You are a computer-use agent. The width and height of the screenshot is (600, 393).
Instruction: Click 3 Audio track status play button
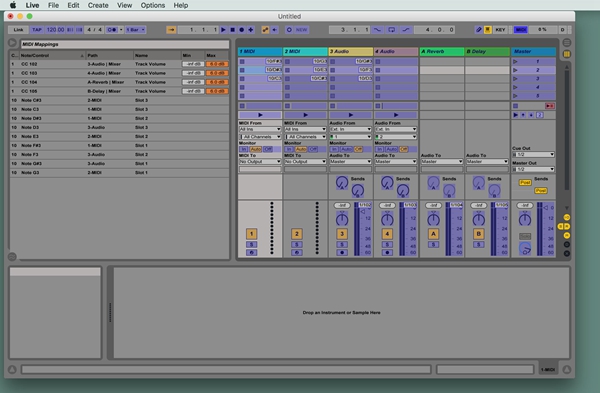pyautogui.click(x=351, y=115)
